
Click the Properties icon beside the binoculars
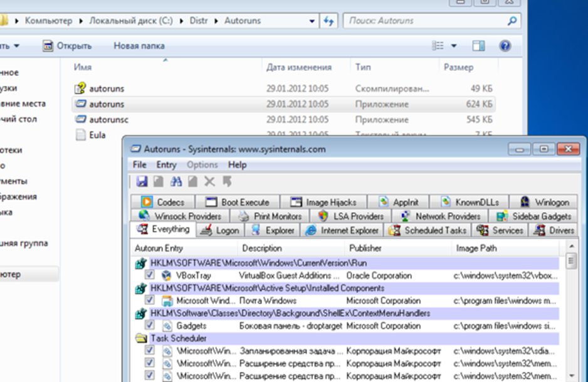tap(192, 182)
